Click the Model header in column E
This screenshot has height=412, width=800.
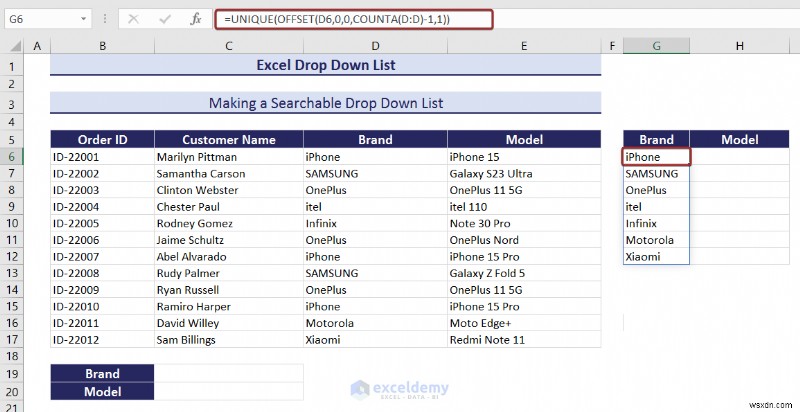524,140
